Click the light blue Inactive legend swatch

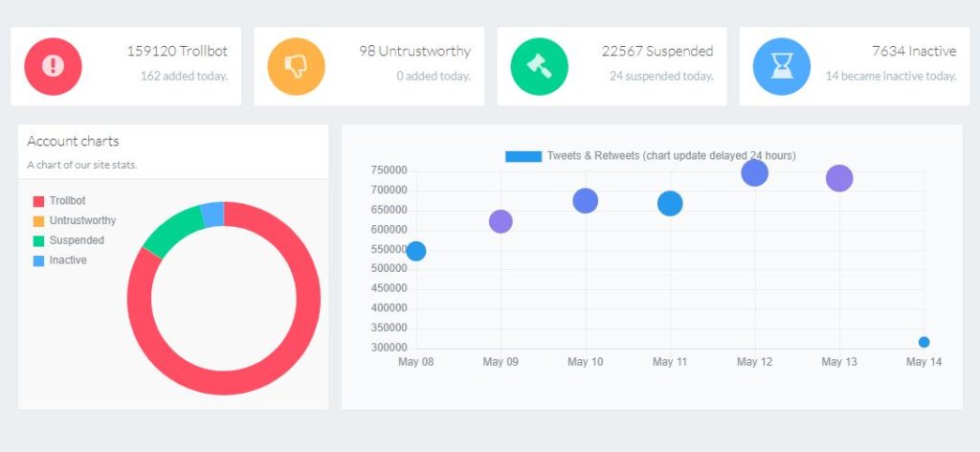click(x=38, y=260)
